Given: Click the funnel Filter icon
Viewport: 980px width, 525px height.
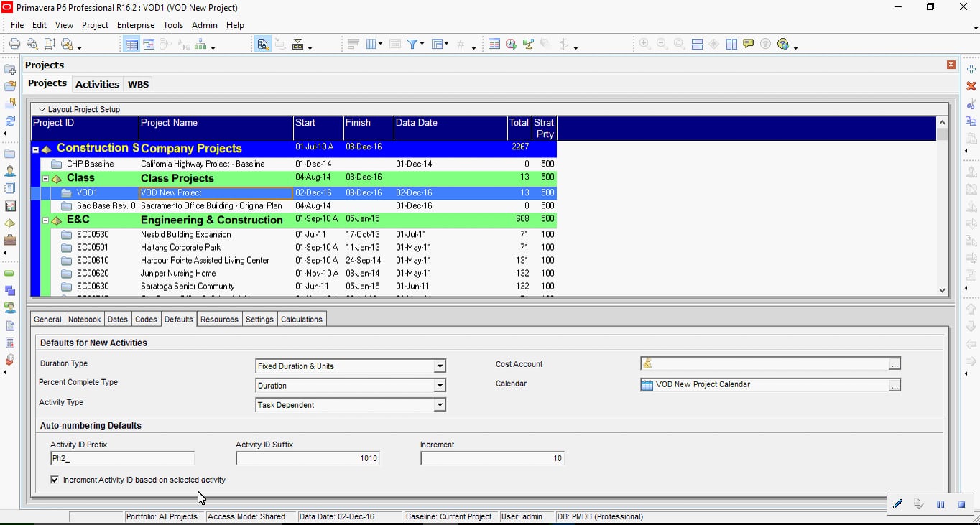Looking at the screenshot, I should click(413, 45).
